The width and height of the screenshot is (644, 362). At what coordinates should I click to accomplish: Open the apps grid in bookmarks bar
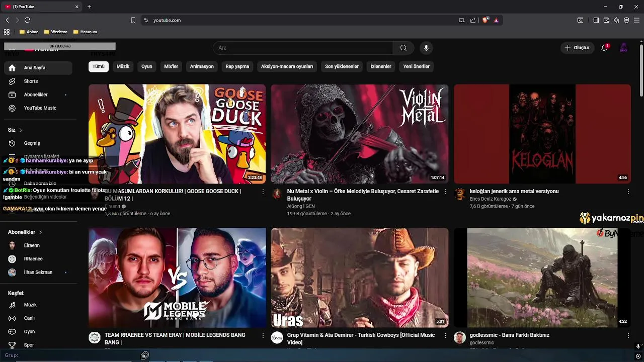click(x=7, y=32)
